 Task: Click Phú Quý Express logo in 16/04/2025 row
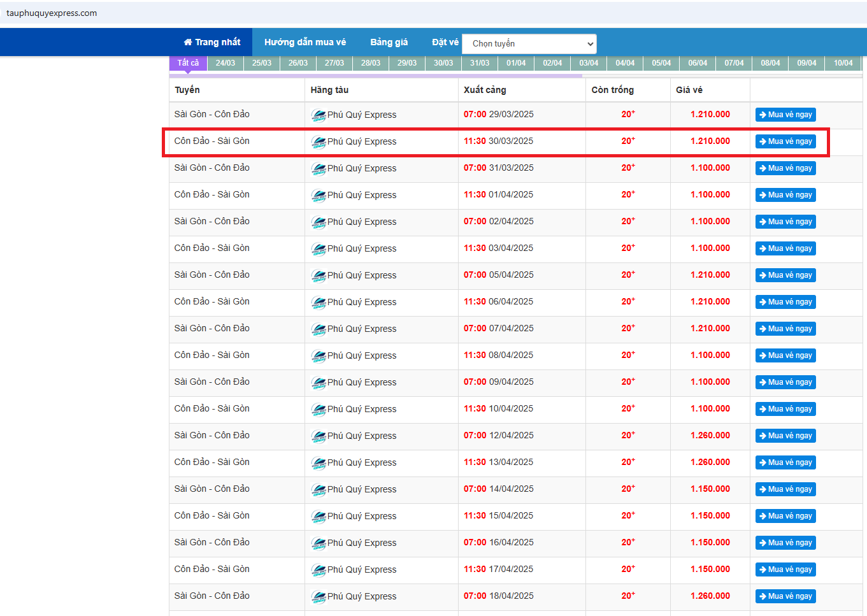pyautogui.click(x=319, y=543)
